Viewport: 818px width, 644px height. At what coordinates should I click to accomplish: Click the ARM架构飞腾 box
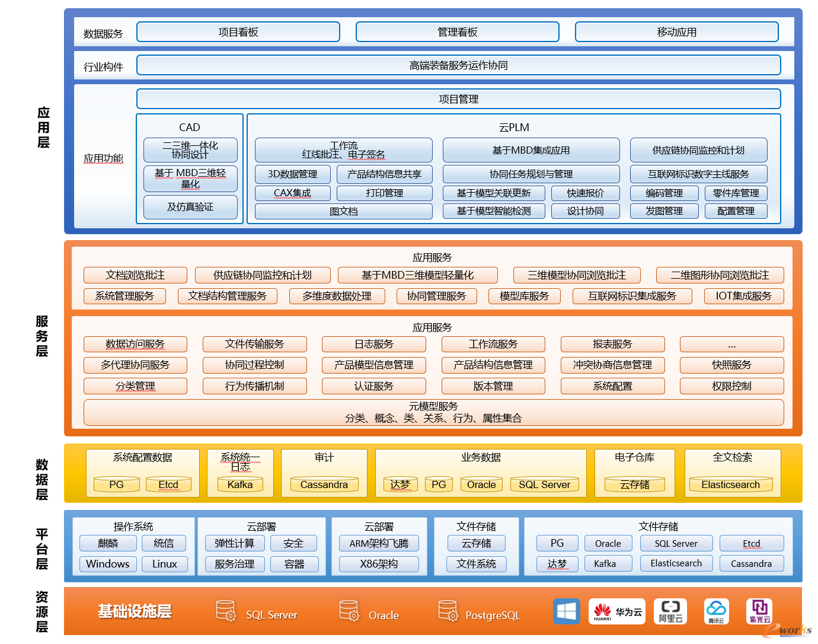coord(379,543)
